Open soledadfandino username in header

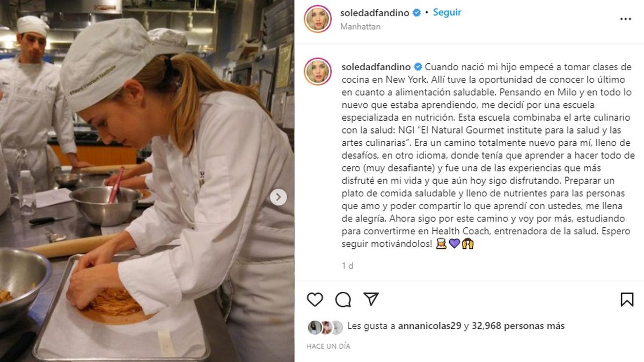(x=375, y=13)
